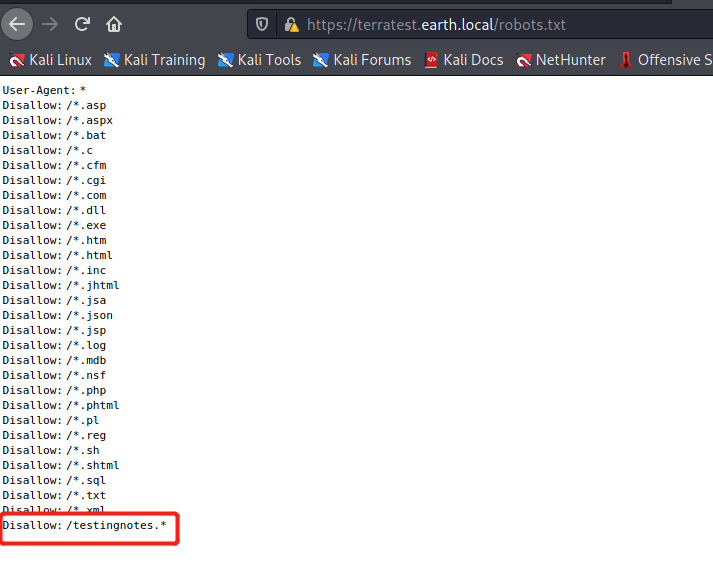Open the browser home page
This screenshot has width=713, height=569.
(x=114, y=24)
